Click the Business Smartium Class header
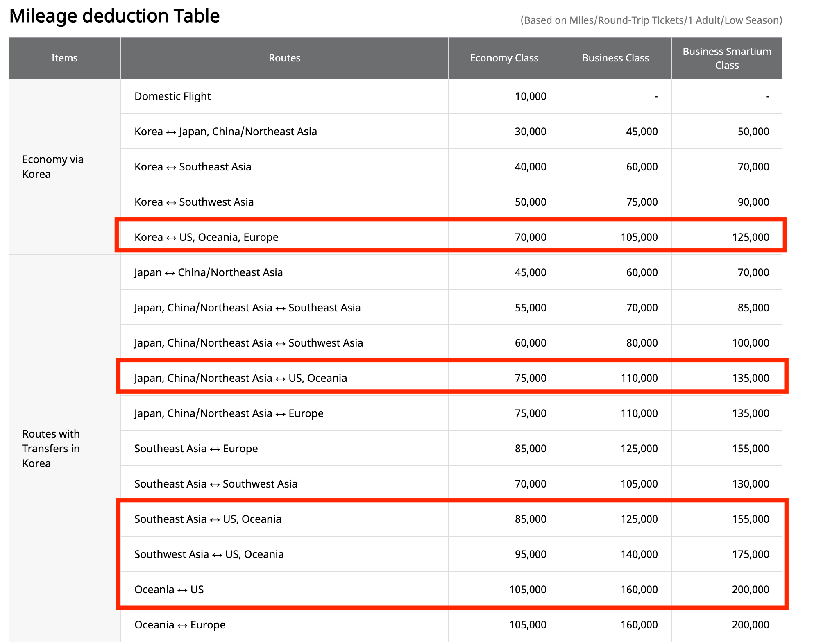 (x=727, y=58)
